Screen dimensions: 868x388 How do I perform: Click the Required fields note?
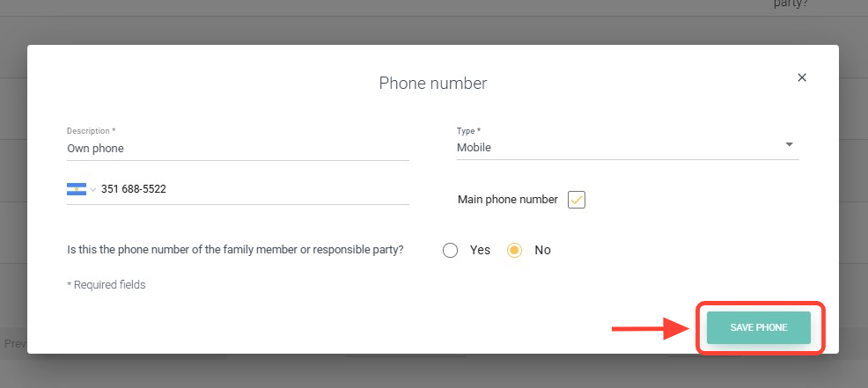pyautogui.click(x=107, y=285)
